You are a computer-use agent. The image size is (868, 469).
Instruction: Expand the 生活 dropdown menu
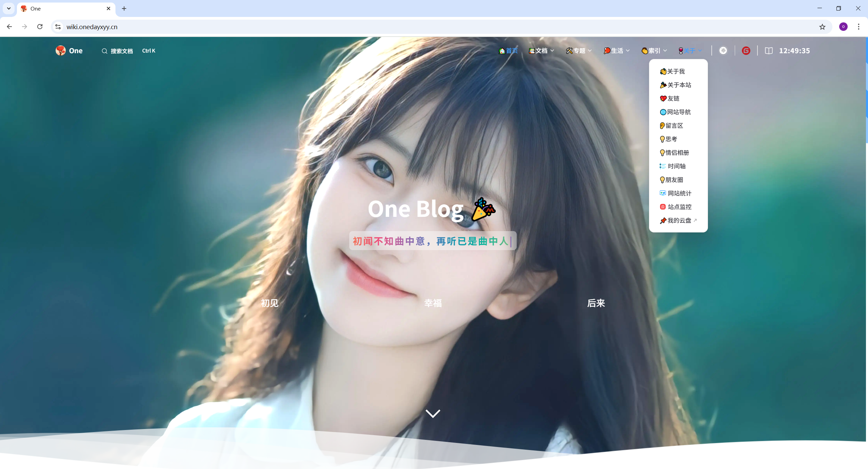[617, 50]
